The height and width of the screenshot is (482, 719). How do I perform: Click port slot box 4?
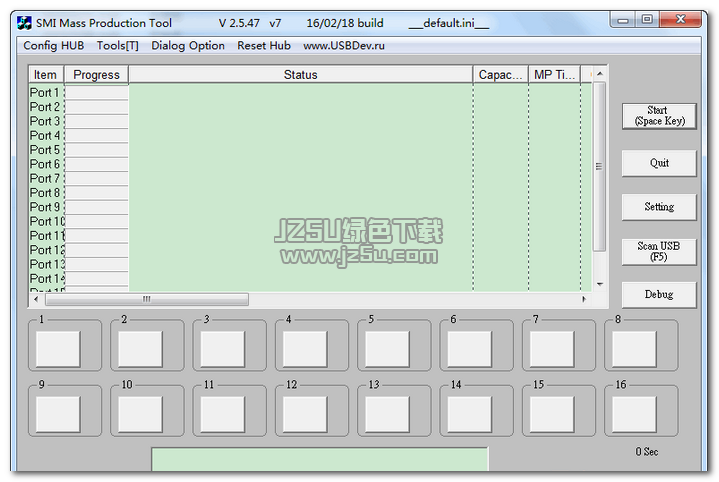coord(305,349)
